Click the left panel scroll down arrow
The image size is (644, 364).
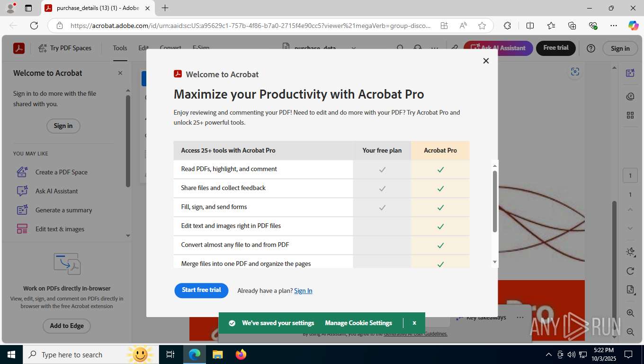point(128,236)
